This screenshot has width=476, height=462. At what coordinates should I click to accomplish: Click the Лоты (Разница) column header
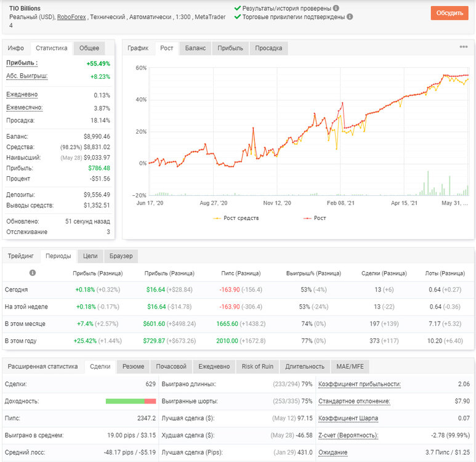[x=445, y=274]
